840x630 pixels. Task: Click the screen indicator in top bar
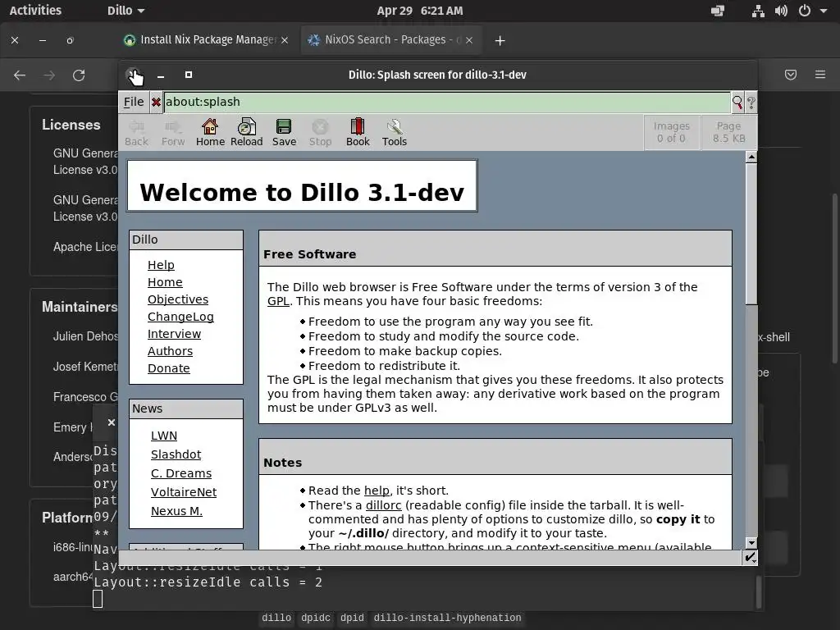[x=718, y=11]
